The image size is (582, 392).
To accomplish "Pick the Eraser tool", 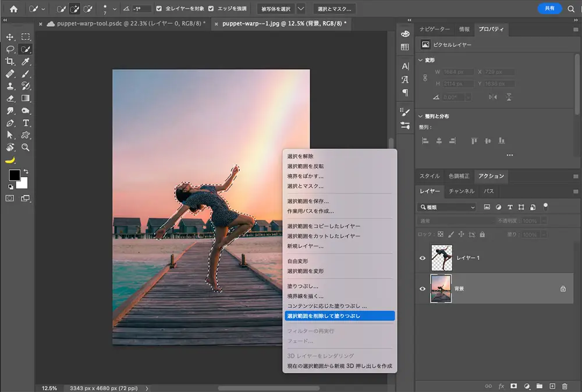I will (x=10, y=98).
